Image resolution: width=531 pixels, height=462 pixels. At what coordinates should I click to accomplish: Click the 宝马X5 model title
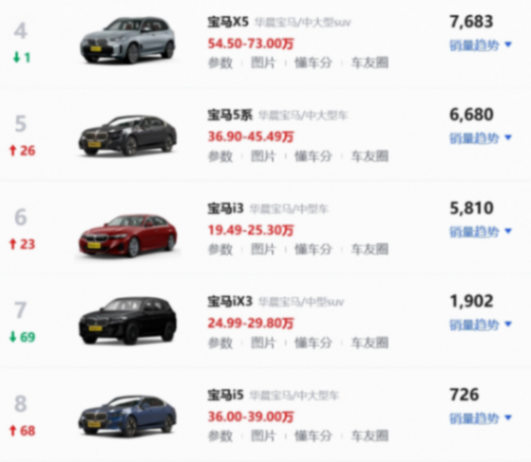tap(228, 22)
